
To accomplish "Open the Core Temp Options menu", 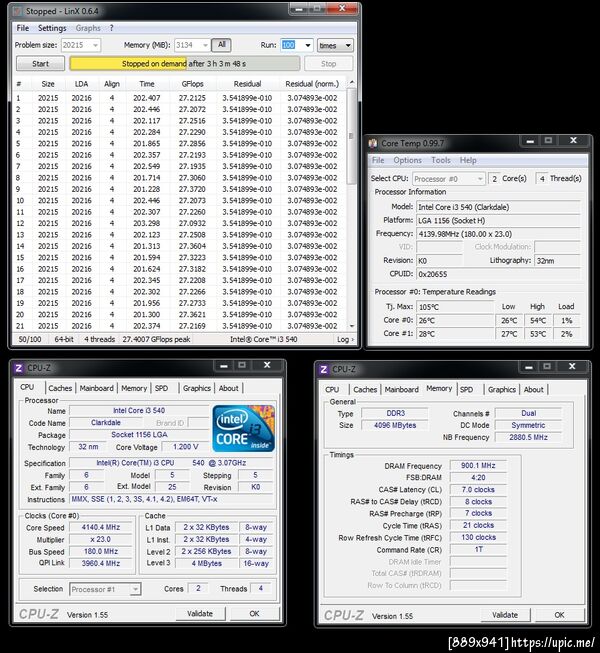I will 407,160.
